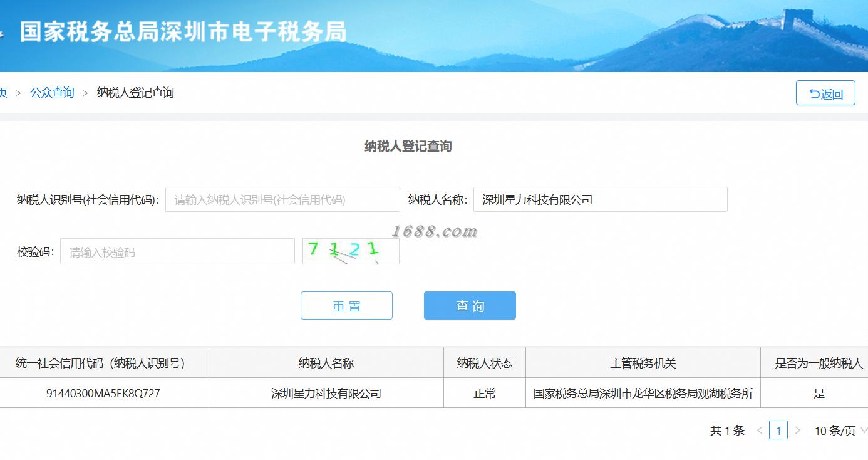
Task: Select the 纳税人名称 column header
Action: pos(326,363)
